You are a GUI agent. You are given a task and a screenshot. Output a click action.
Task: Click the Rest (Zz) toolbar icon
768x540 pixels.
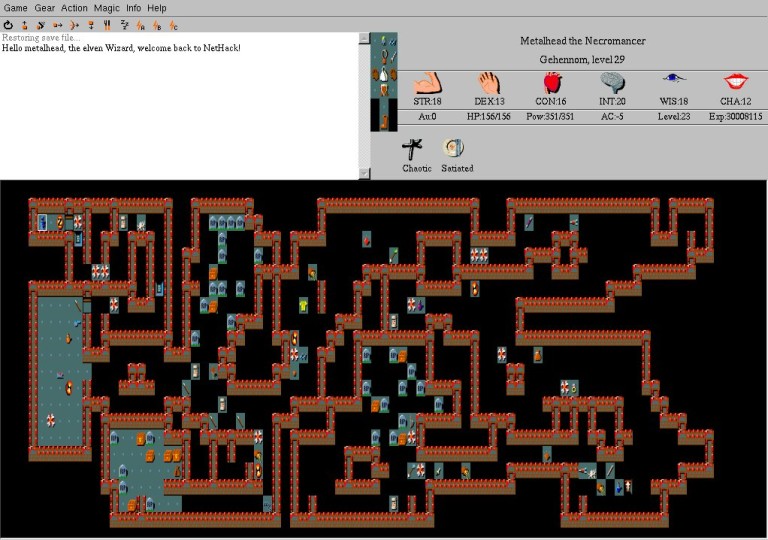pos(124,24)
